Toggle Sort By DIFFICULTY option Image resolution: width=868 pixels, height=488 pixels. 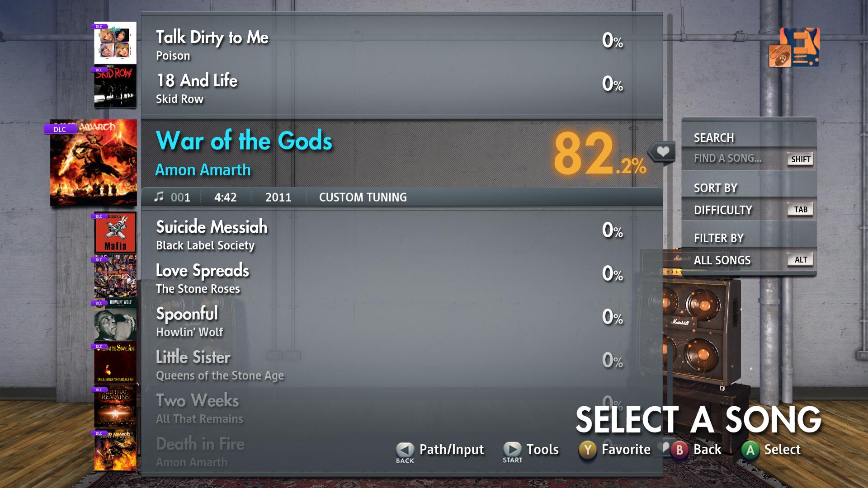click(x=748, y=209)
